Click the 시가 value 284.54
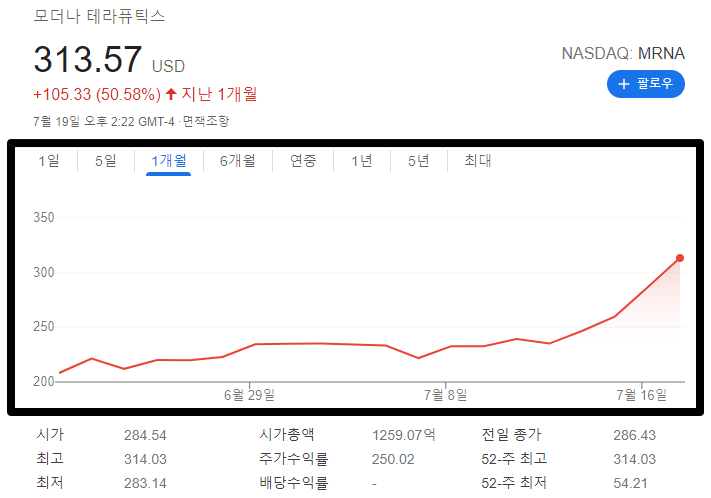The height and width of the screenshot is (498, 711). 145,435
